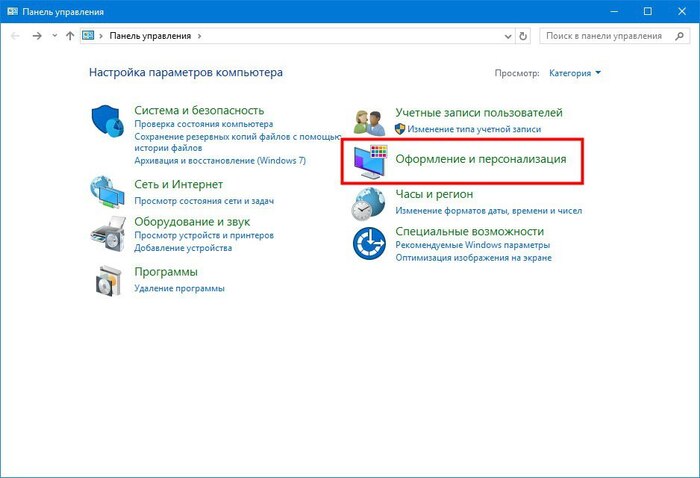This screenshot has height=478, width=700.
Task: Click Оптимизация изображения на экране link
Action: click(474, 258)
